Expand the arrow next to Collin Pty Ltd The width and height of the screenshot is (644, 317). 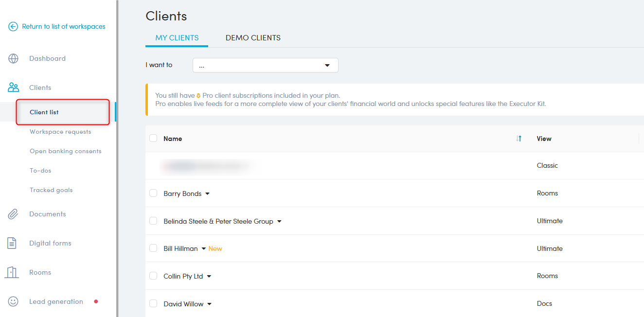[209, 276]
